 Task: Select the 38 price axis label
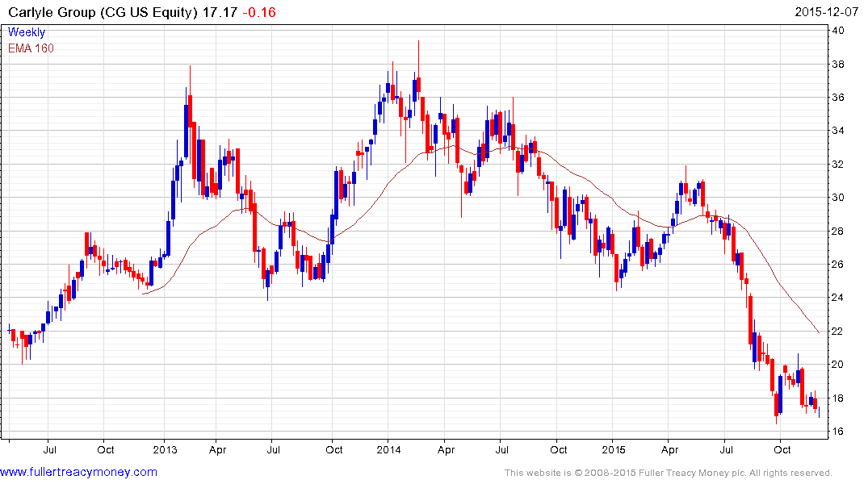click(838, 65)
